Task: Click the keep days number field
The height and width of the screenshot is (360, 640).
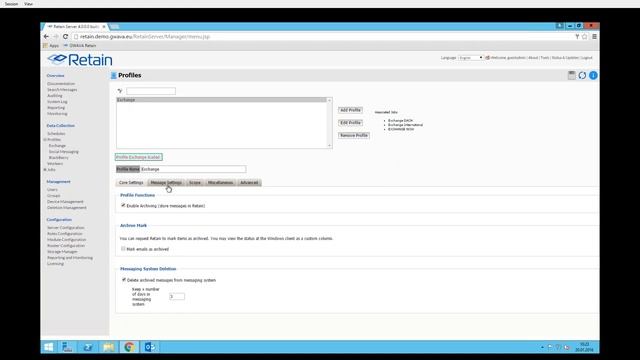Action: 177,296
